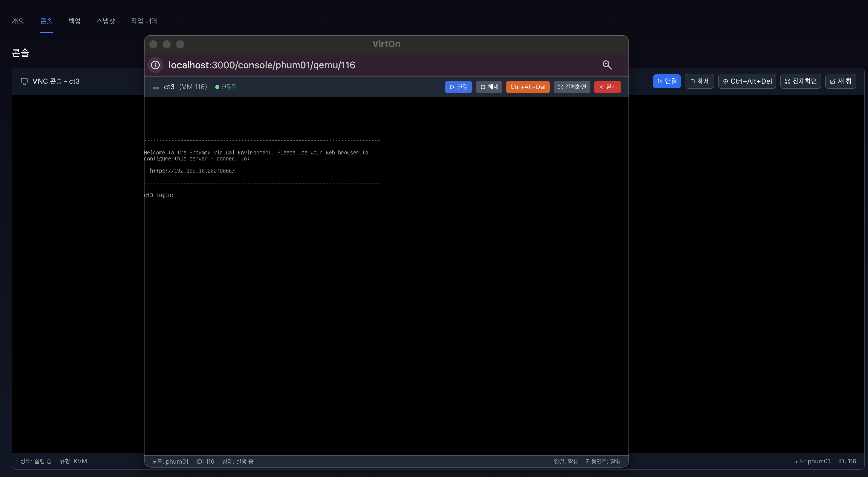Viewport: 868px width, 477px height.
Task: Click the monitor icon next to VNC 콘솔
Action: [x=24, y=81]
